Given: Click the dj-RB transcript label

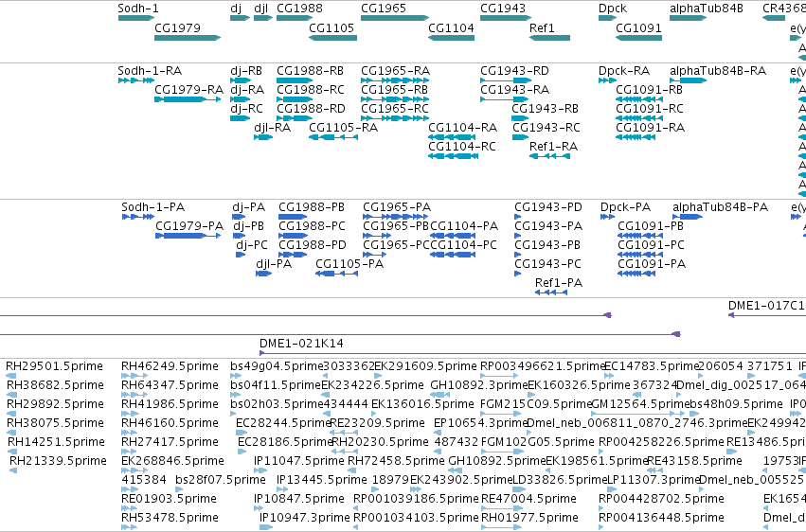Looking at the screenshot, I should pyautogui.click(x=246, y=70).
